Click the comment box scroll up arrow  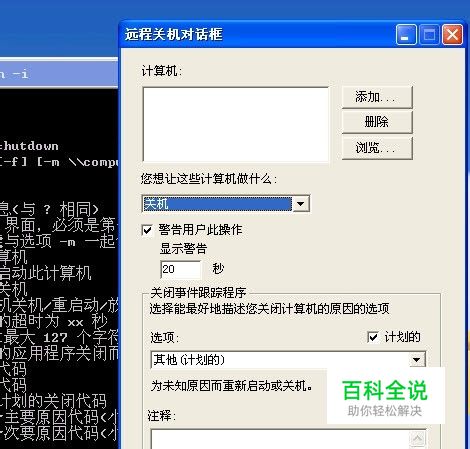[417, 438]
